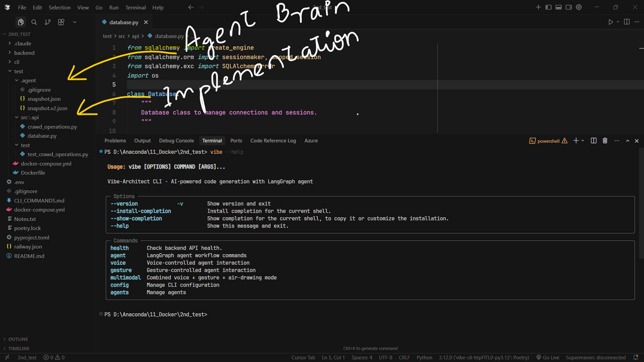Select the powershell terminal label
The width and height of the screenshot is (644, 362).
point(548,141)
